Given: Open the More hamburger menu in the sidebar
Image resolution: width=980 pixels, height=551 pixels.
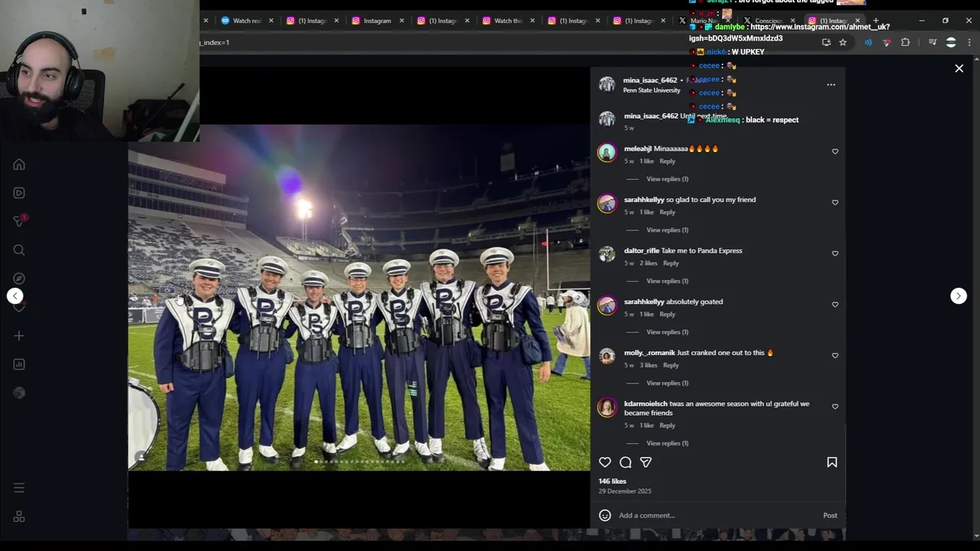Looking at the screenshot, I should coord(19,487).
